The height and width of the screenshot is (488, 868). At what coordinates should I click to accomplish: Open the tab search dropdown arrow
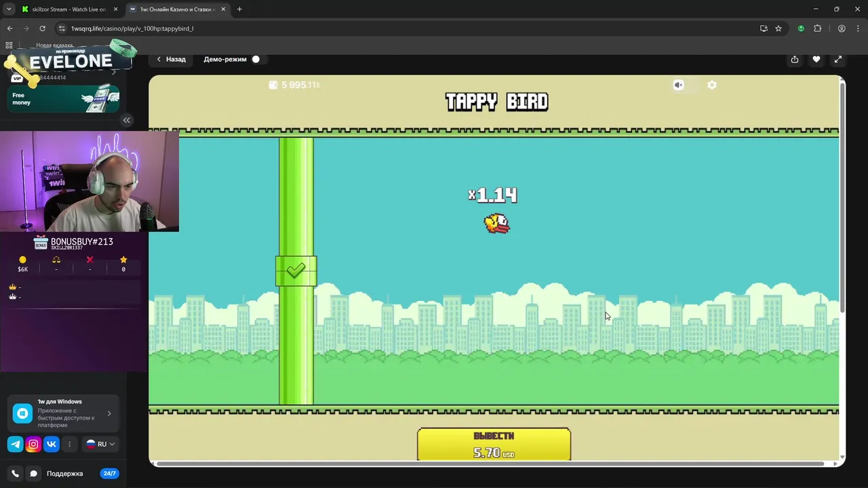click(9, 9)
